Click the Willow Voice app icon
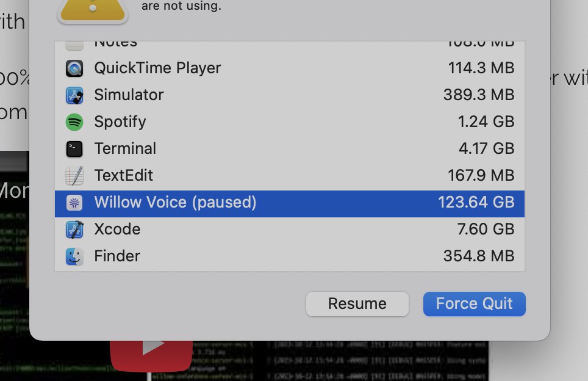This screenshot has width=588, height=381. pyautogui.click(x=74, y=203)
